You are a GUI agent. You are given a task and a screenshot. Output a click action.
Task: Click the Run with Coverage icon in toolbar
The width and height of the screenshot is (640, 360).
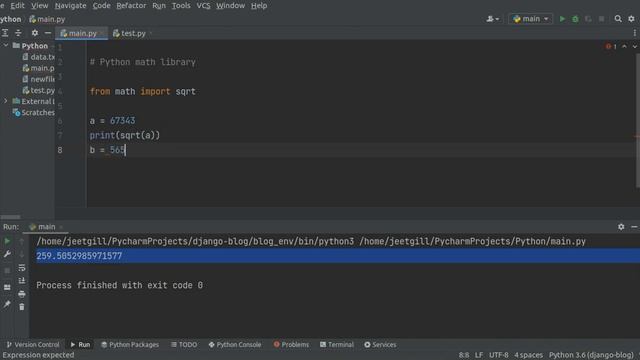pos(588,19)
